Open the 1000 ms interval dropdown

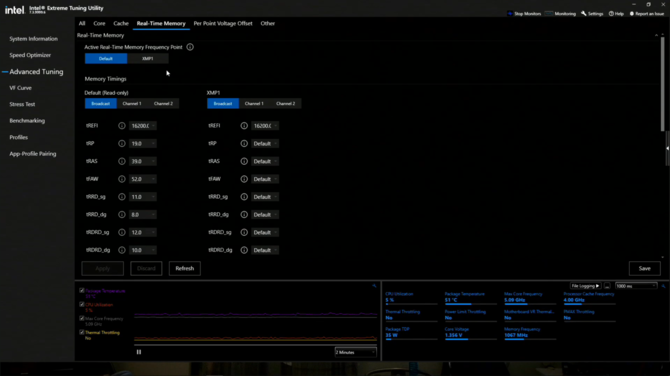[636, 286]
